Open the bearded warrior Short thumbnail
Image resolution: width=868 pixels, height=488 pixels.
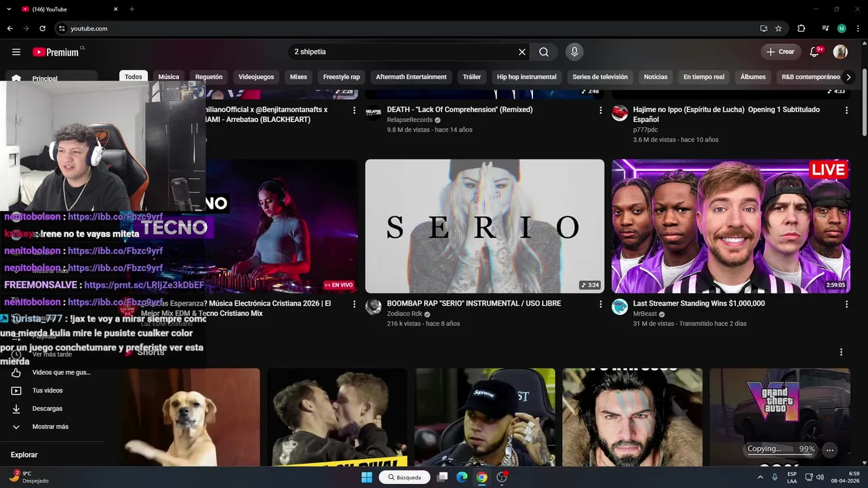632,418
